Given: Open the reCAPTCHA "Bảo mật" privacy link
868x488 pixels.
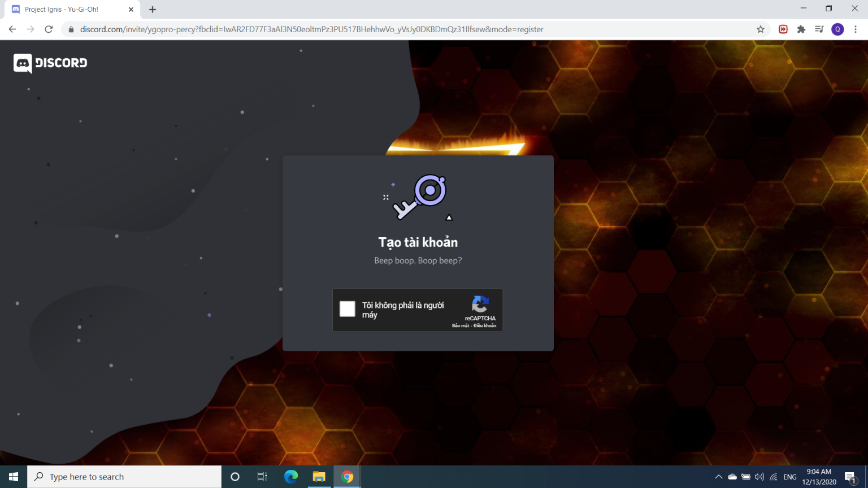Looking at the screenshot, I should (x=460, y=326).
